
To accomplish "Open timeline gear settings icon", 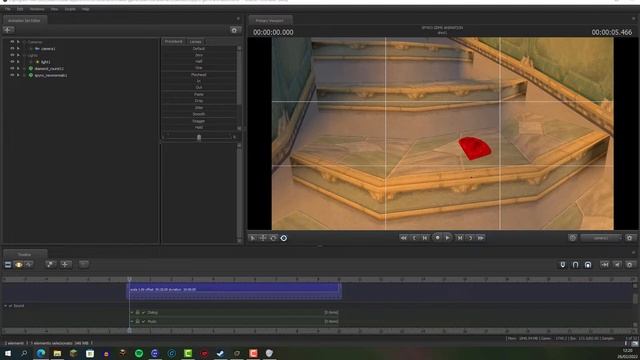I will point(630,265).
